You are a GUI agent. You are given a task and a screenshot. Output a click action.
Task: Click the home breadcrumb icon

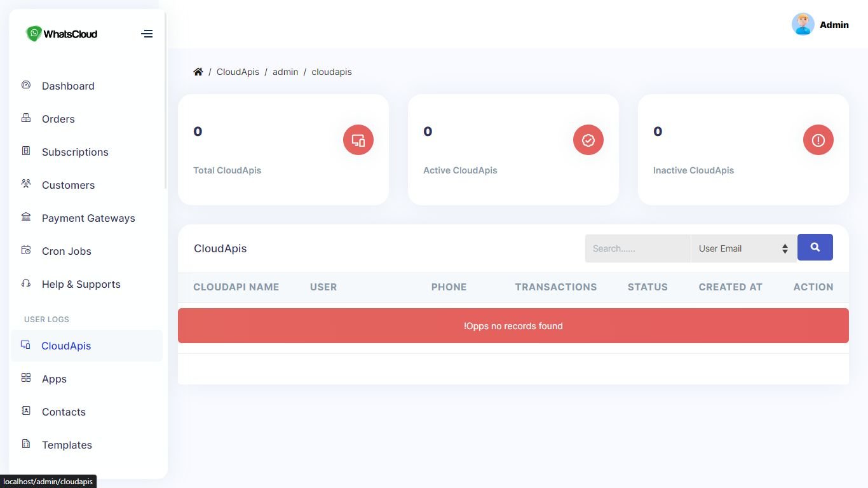point(198,71)
